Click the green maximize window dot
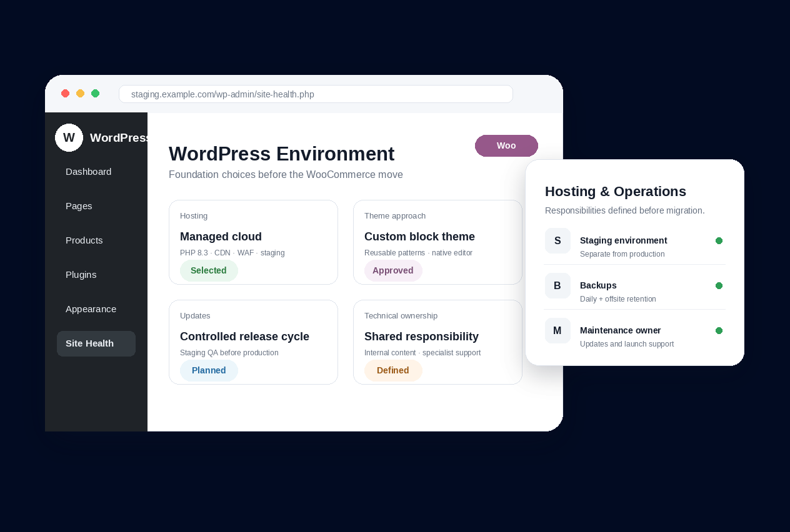Viewport: 790px width, 532px height. coord(95,94)
